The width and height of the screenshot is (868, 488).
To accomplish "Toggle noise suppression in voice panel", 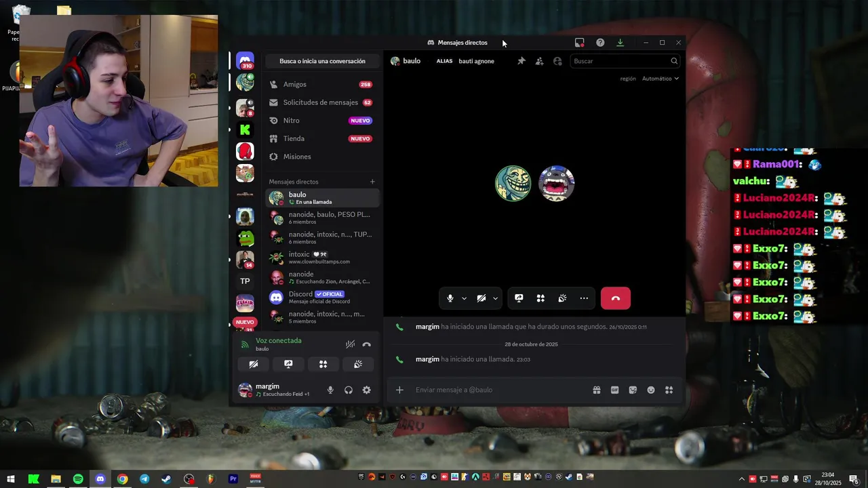I will (350, 344).
